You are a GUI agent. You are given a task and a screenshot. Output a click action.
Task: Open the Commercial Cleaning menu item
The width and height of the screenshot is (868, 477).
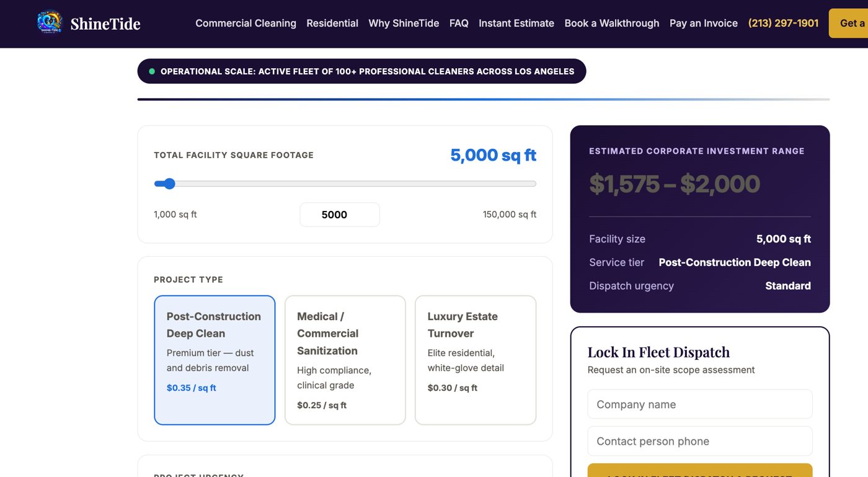coord(246,23)
